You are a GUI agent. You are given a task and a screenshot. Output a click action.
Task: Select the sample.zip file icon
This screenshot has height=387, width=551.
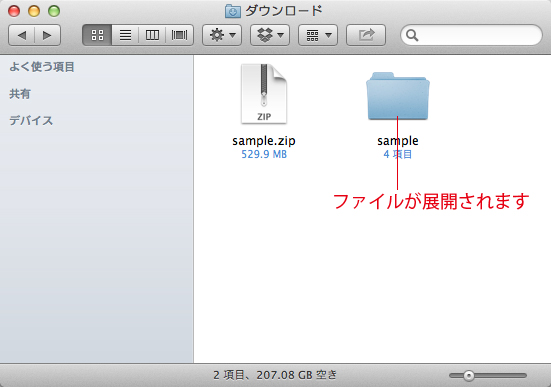tap(264, 94)
